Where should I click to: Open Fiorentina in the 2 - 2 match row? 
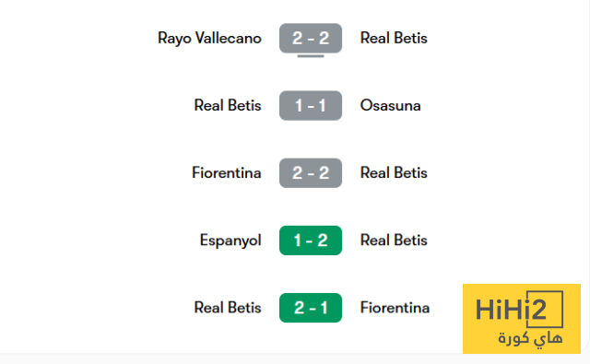[x=227, y=173]
